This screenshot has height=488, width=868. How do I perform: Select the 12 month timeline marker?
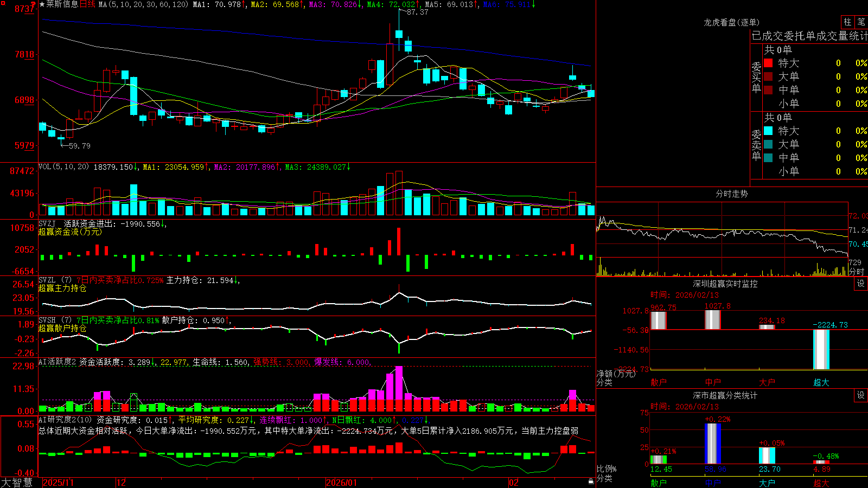pos(122,483)
